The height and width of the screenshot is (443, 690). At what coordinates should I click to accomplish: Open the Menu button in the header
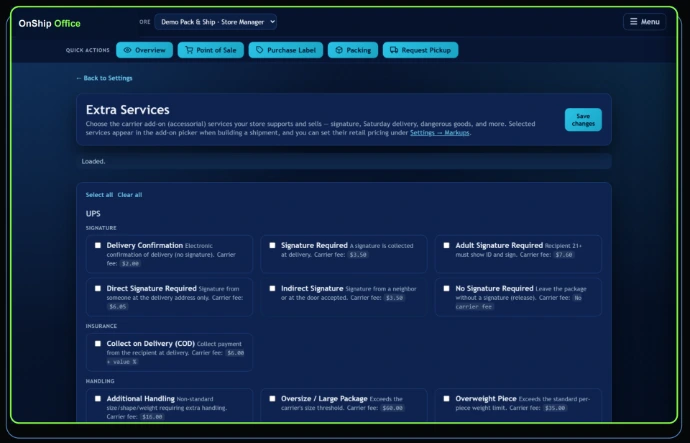click(644, 22)
